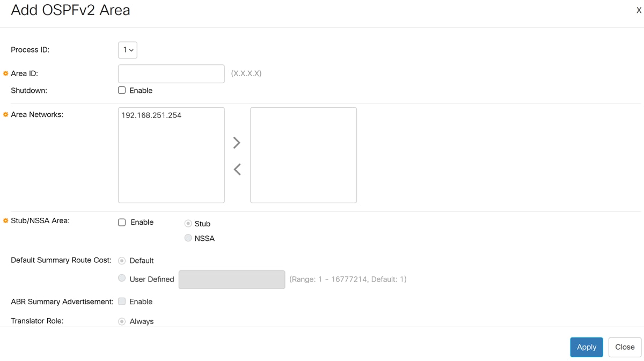This screenshot has width=644, height=361.
Task: Enable the Shutdown checkbox
Action: click(122, 90)
